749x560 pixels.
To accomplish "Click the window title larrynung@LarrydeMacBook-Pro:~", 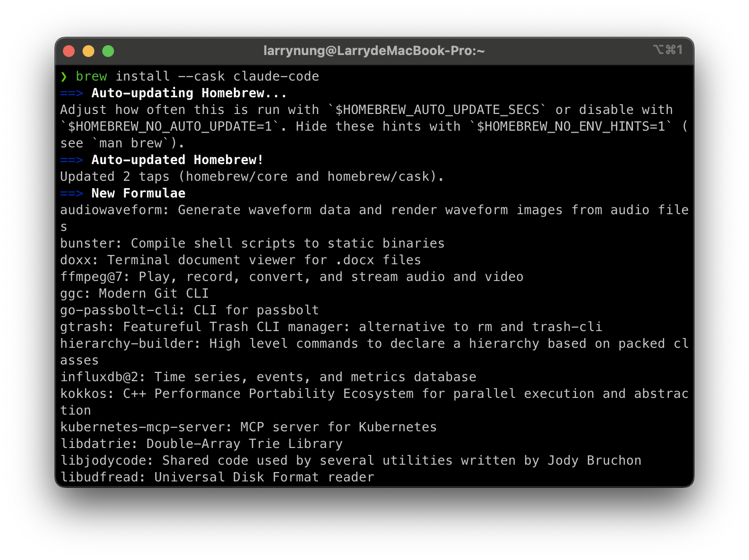I will tap(374, 51).
